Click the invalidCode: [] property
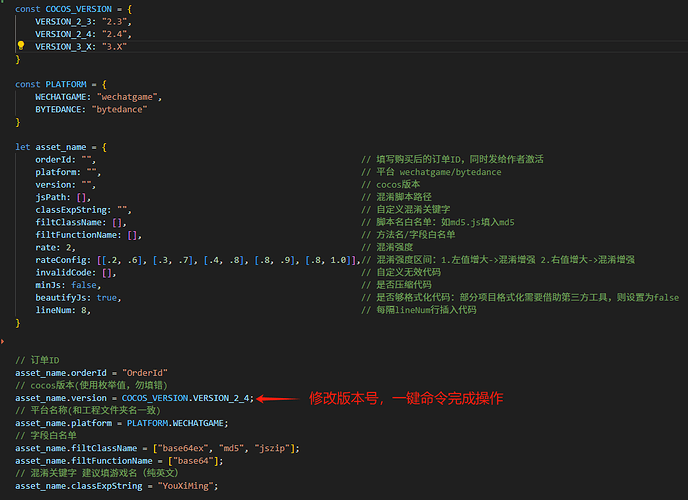The image size is (688, 500). (76, 273)
